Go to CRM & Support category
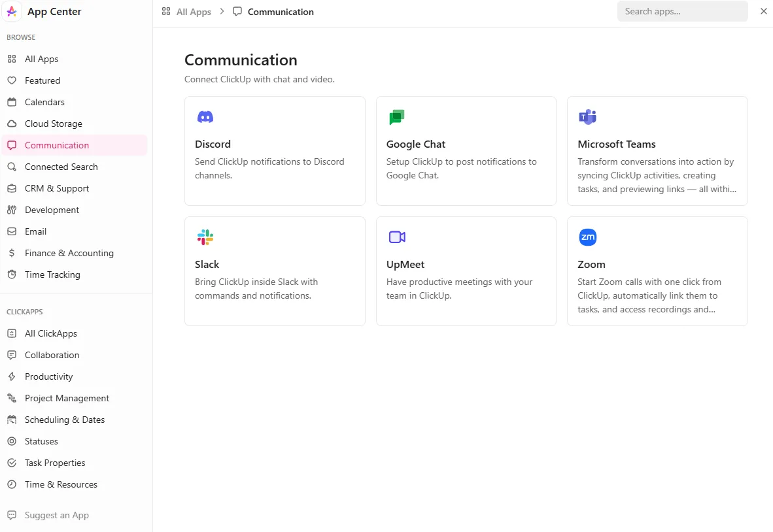This screenshot has height=532, width=773. point(75,188)
